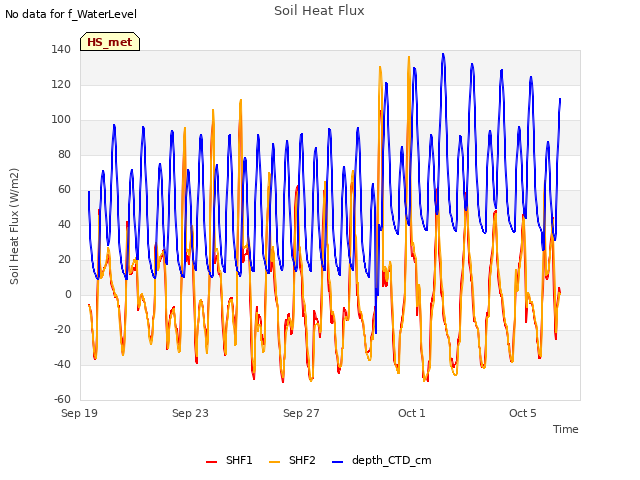Click the red SHF1 legend color marker
Viewport: 640px width, 480px height.
(x=211, y=462)
